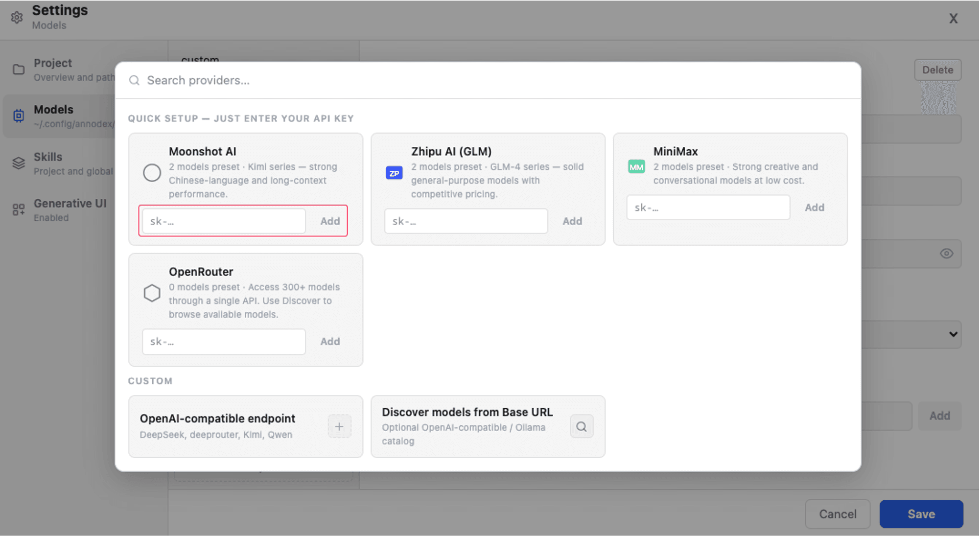This screenshot has width=980, height=536.
Task: Add the Moonshot AI provider
Action: tap(330, 221)
